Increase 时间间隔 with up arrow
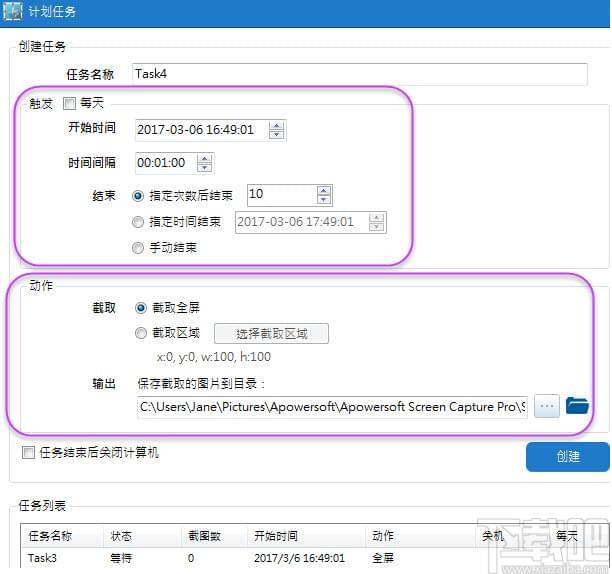This screenshot has height=574, width=612. click(205, 159)
